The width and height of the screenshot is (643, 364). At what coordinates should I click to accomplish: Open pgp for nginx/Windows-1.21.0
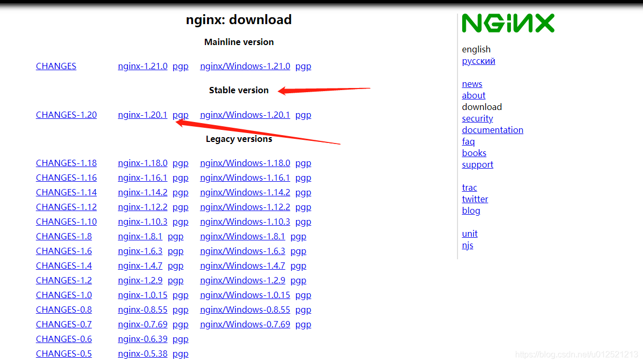(303, 67)
